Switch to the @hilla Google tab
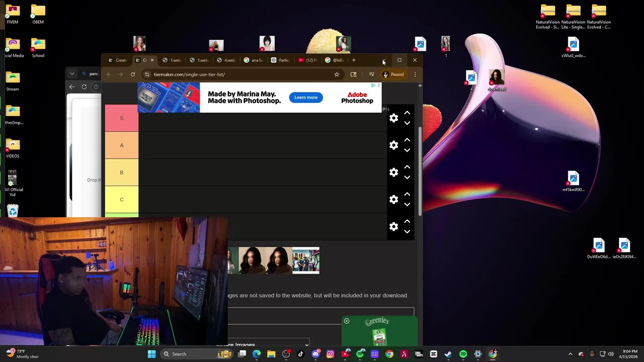 (x=335, y=60)
